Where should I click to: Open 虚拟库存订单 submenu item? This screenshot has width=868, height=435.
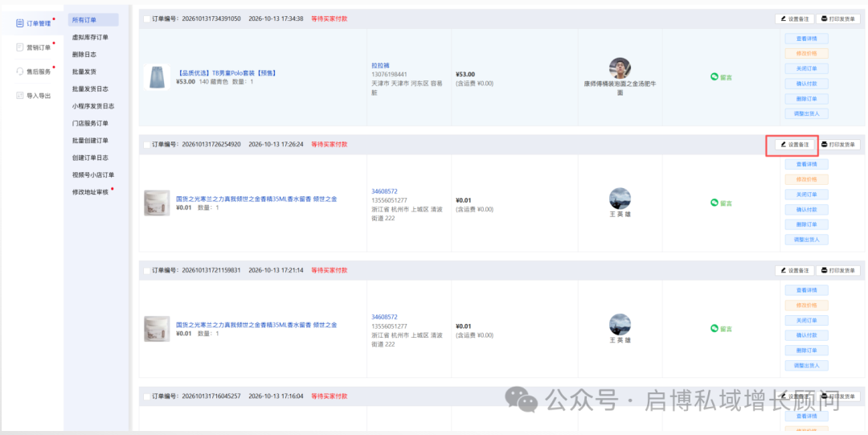tap(90, 37)
